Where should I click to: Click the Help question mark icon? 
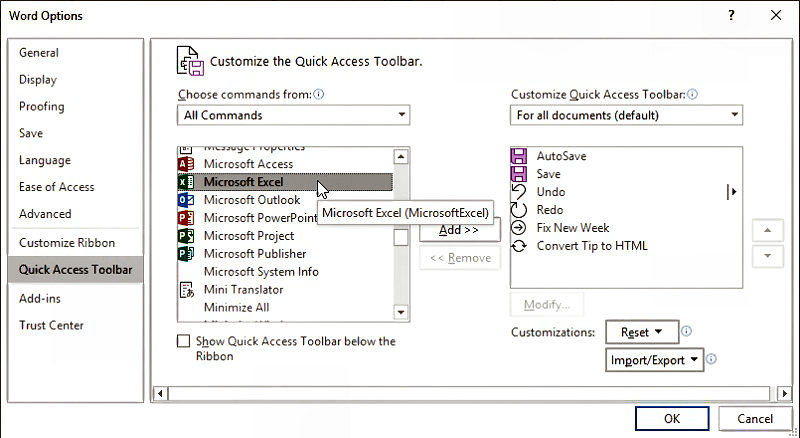click(x=731, y=15)
